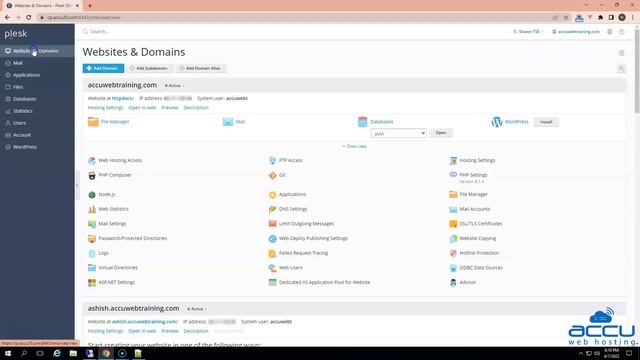Open Git tool icon
Viewport: 640px width, 360px height.
(x=272, y=175)
